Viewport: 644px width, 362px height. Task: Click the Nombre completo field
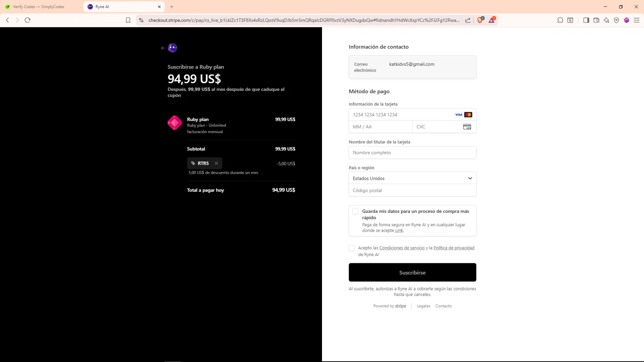(413, 153)
